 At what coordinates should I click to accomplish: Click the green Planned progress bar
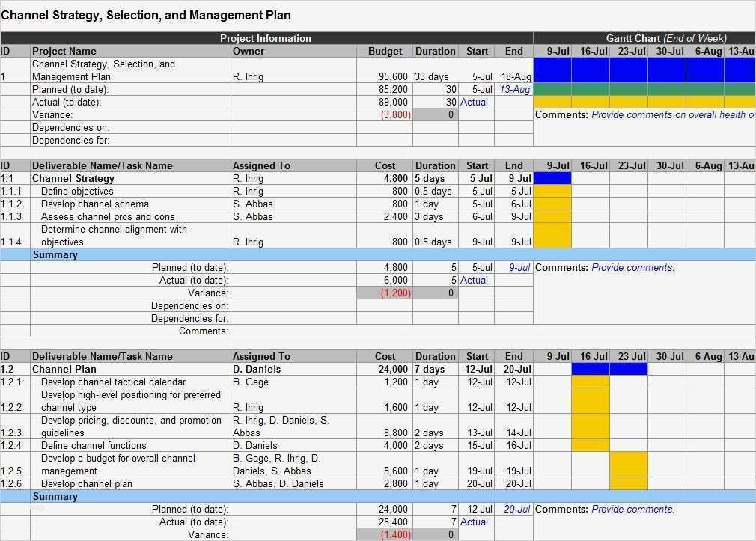click(x=644, y=89)
